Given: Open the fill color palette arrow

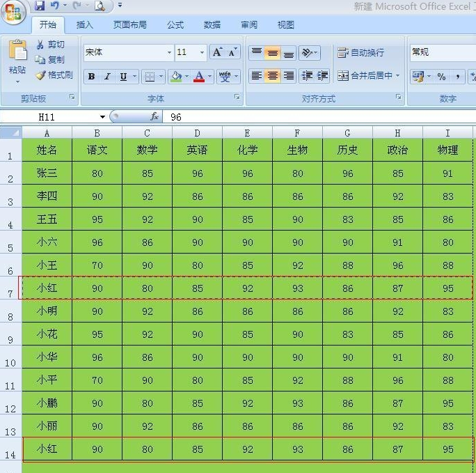Looking at the screenshot, I should point(187,77).
